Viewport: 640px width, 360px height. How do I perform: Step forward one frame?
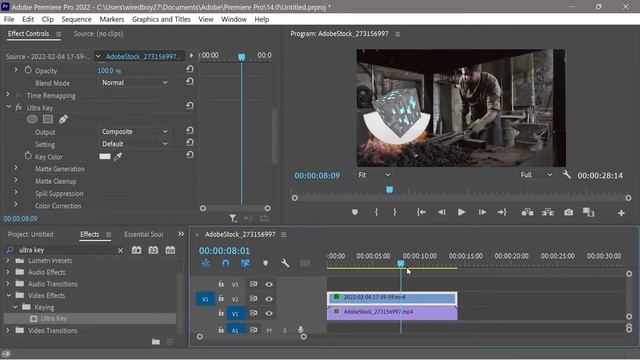(x=482, y=212)
